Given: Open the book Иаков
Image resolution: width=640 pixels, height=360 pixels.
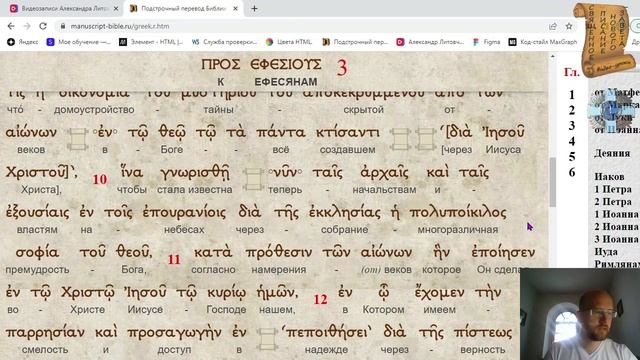Looking at the screenshot, I should click(x=609, y=177).
